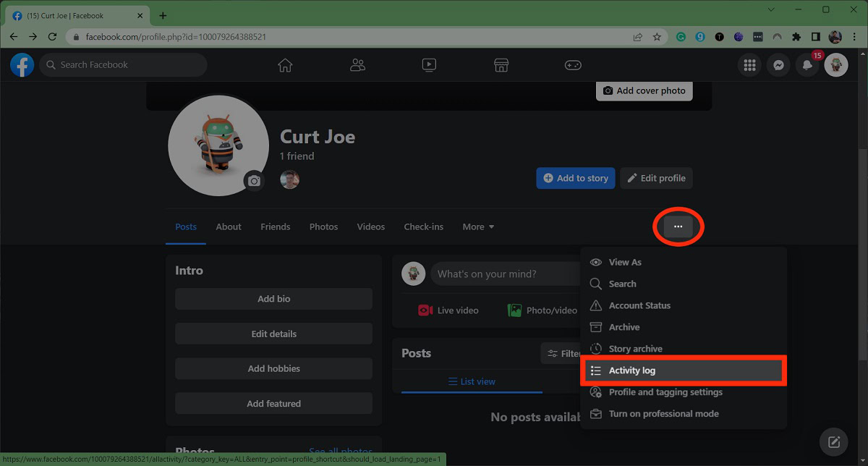868x466 pixels.
Task: Open the Messenger icon
Action: click(778, 65)
